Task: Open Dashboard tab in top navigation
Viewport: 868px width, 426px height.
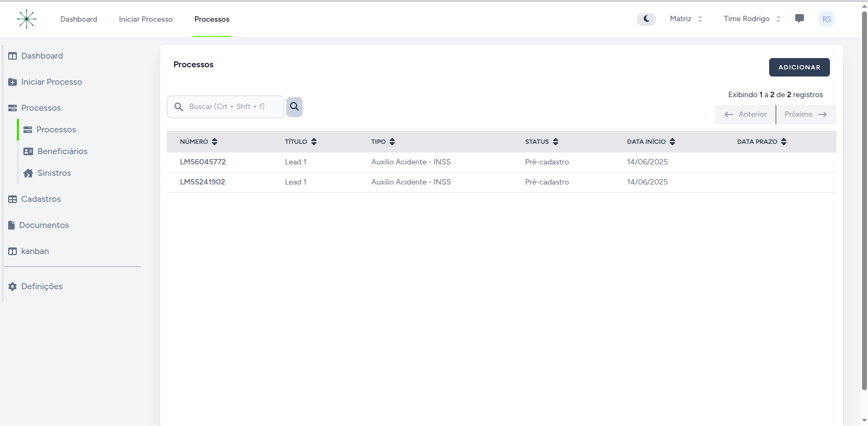Action: [x=79, y=19]
